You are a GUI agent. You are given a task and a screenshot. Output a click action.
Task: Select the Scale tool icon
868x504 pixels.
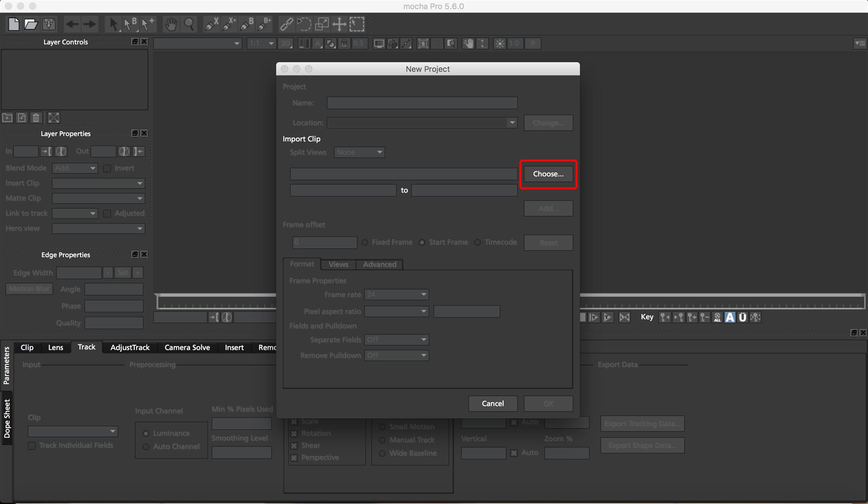coord(321,24)
